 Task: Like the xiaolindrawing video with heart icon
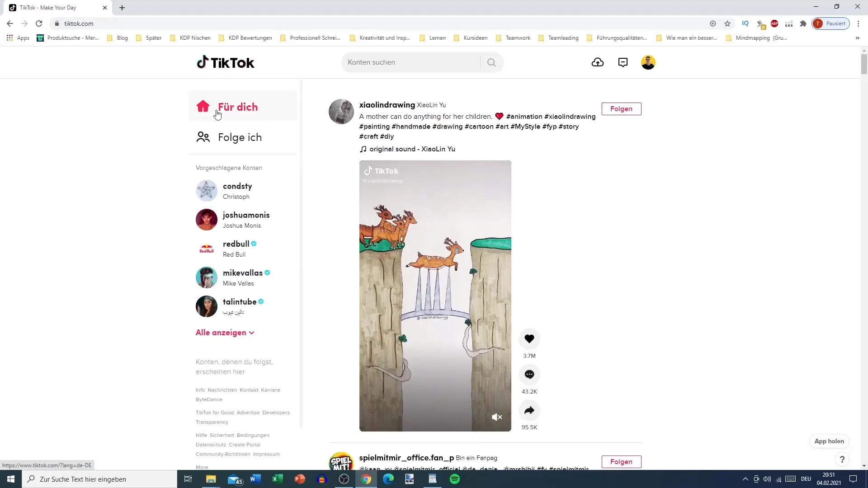[x=529, y=339]
